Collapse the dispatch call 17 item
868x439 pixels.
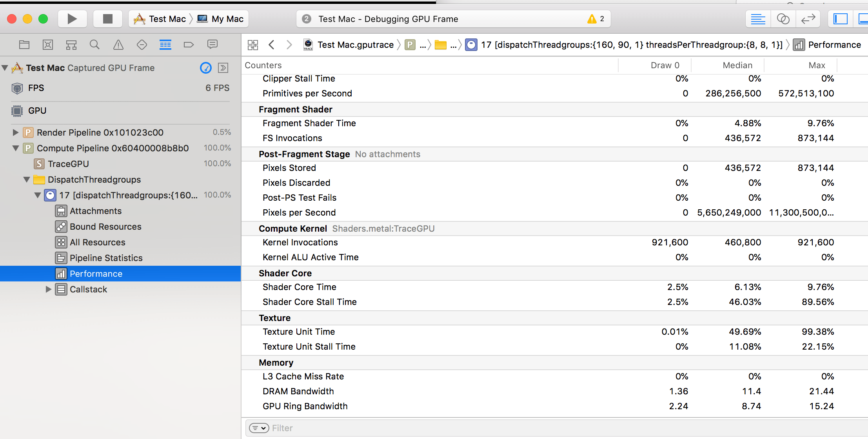(x=38, y=195)
